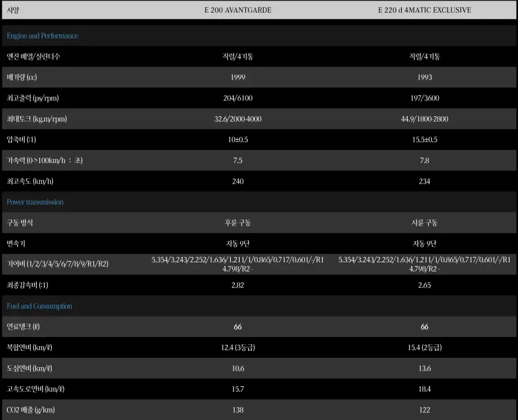Click the 고속도로연비 (km/ℓ) row label
Image resolution: width=518 pixels, height=420 pixels.
coord(36,389)
